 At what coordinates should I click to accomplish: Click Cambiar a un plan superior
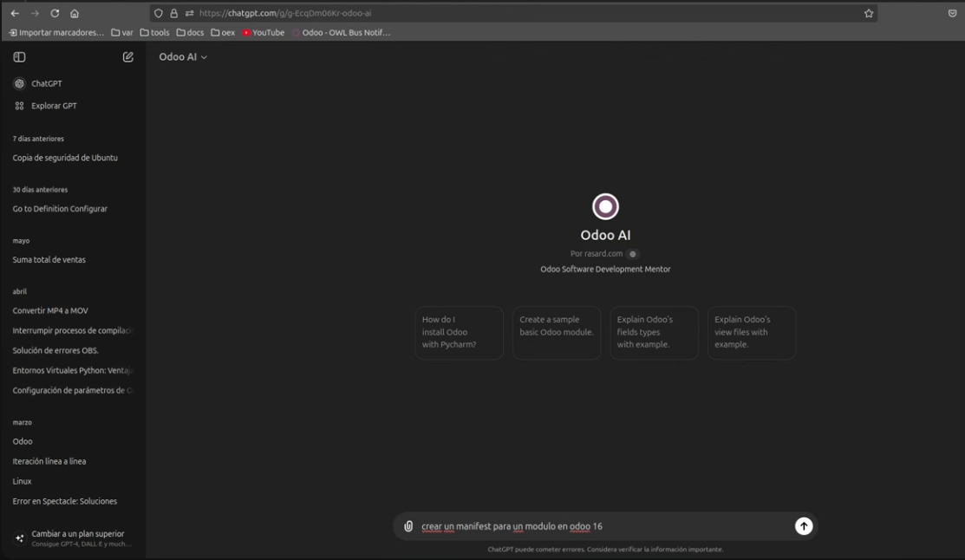tap(73, 537)
